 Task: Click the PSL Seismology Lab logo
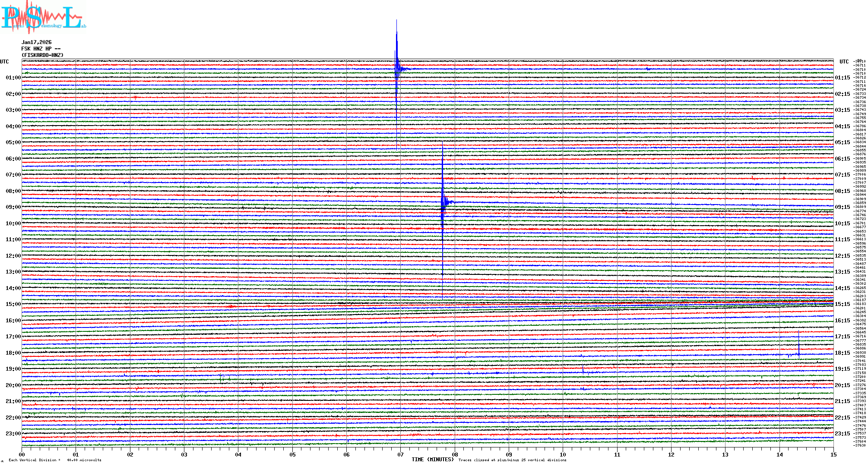43,17
